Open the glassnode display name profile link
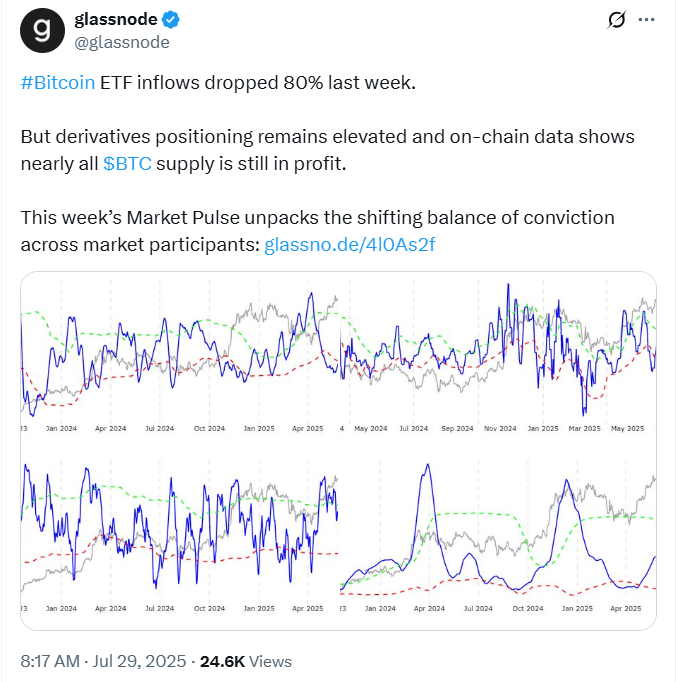The image size is (676, 682). coord(116,20)
